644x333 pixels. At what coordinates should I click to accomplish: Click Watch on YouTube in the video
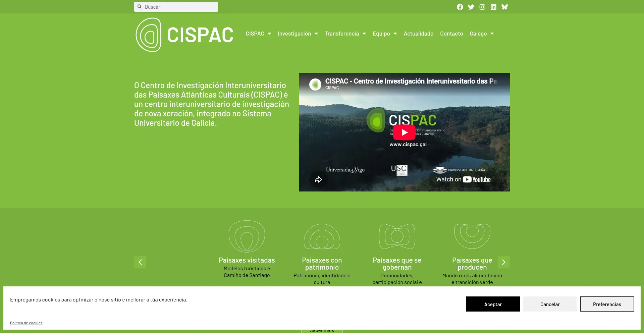463,179
